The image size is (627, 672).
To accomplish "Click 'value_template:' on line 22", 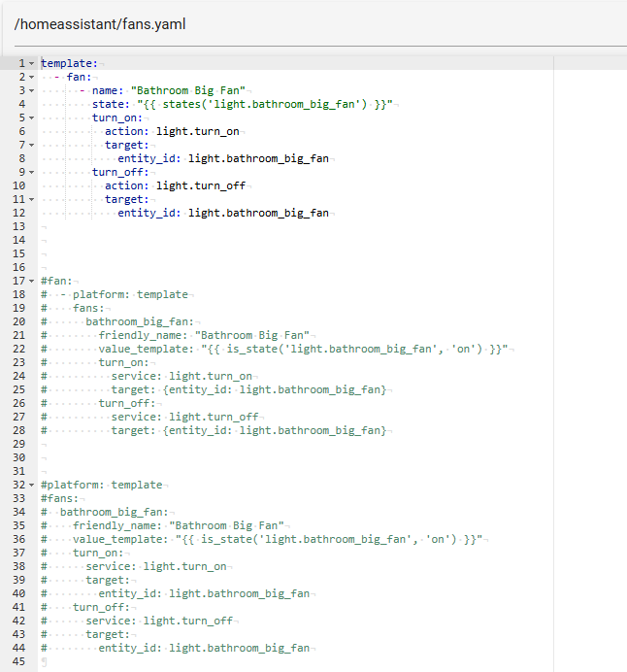I will pos(146,350).
